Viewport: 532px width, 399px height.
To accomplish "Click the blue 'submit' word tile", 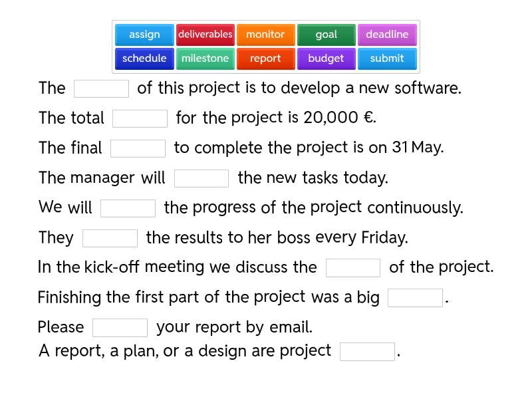I will [387, 59].
